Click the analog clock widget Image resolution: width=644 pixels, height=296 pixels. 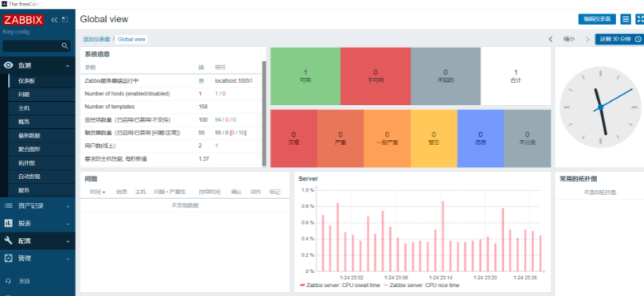click(600, 107)
